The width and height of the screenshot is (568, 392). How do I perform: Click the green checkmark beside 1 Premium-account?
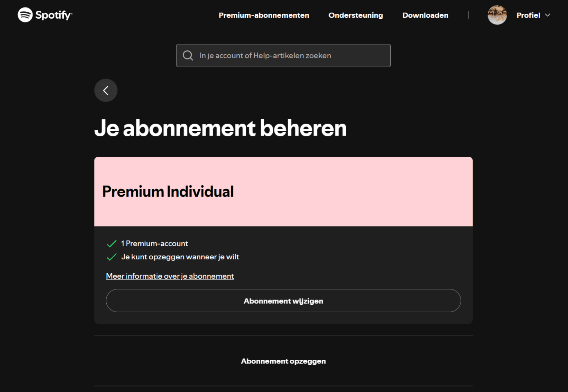pyautogui.click(x=112, y=244)
